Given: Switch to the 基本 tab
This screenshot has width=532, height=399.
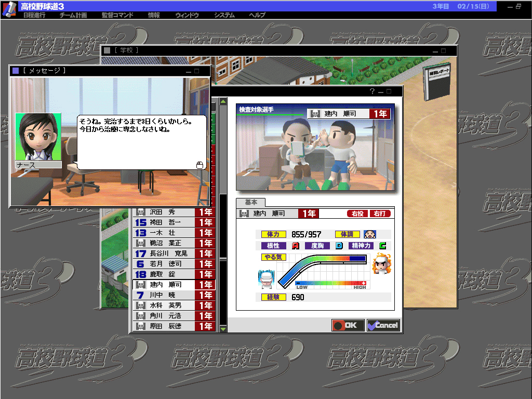Looking at the screenshot, I should tap(251, 202).
